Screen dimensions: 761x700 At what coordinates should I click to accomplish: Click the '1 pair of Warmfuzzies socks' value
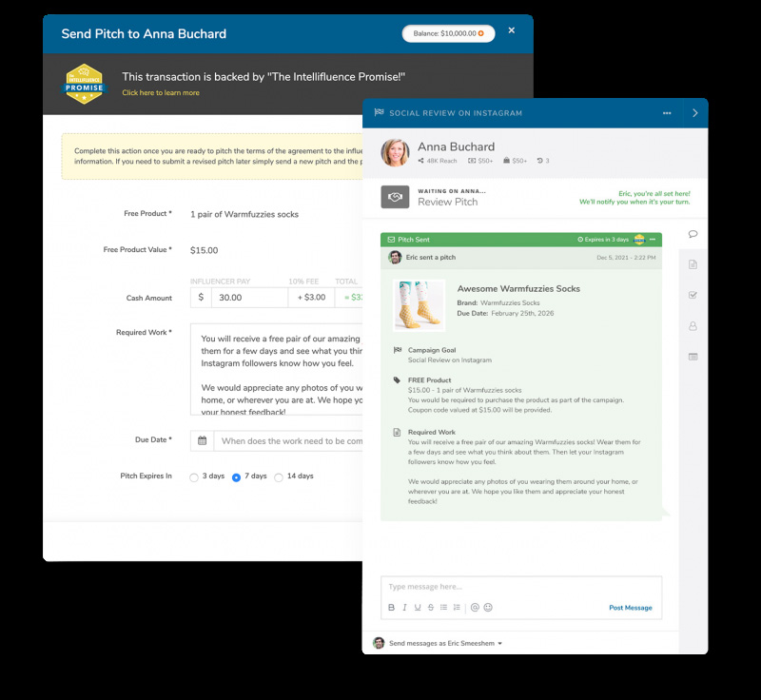click(x=244, y=214)
